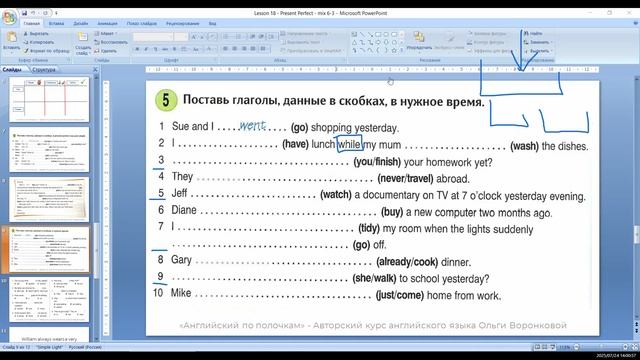Expand the Выделить select dropdown

pos(538,51)
